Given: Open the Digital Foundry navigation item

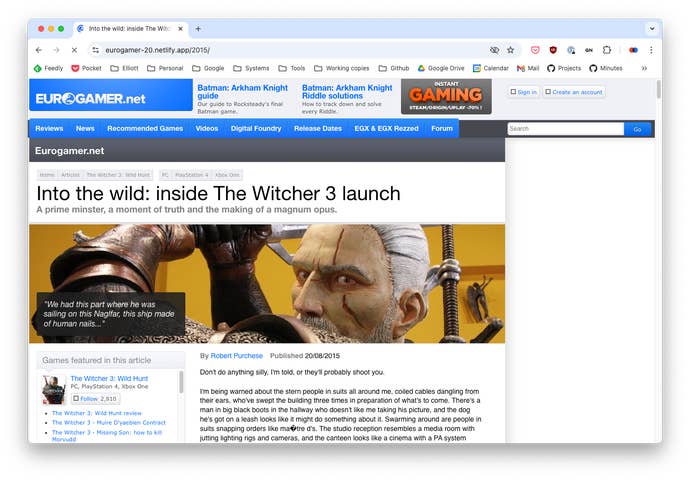Looking at the screenshot, I should pyautogui.click(x=256, y=128).
